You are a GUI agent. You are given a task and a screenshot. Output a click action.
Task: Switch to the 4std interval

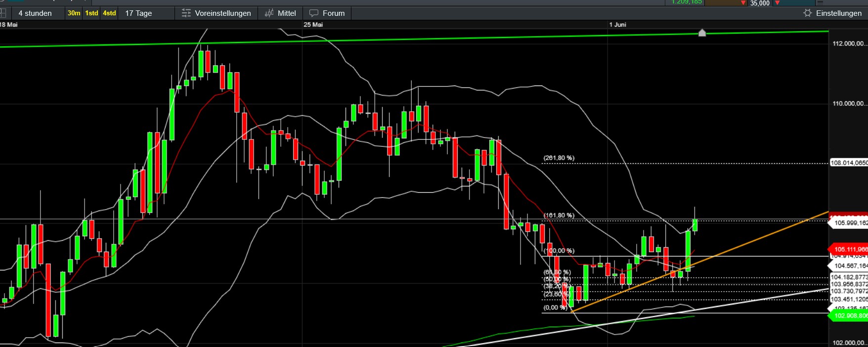110,13
